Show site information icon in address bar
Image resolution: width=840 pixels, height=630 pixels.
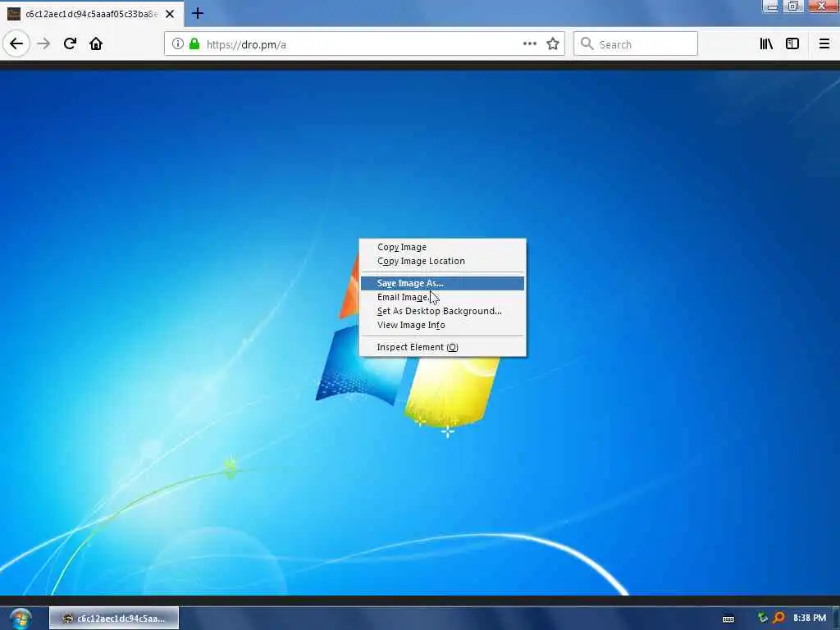coord(177,44)
